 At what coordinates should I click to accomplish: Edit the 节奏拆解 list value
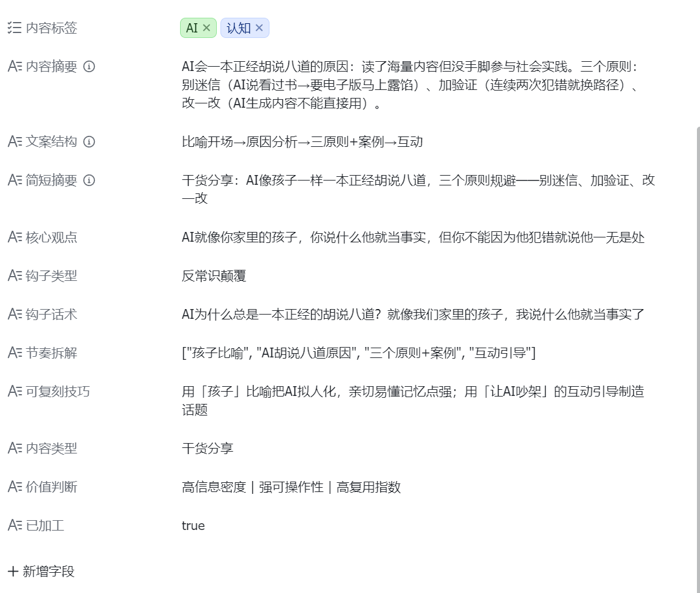(x=358, y=352)
